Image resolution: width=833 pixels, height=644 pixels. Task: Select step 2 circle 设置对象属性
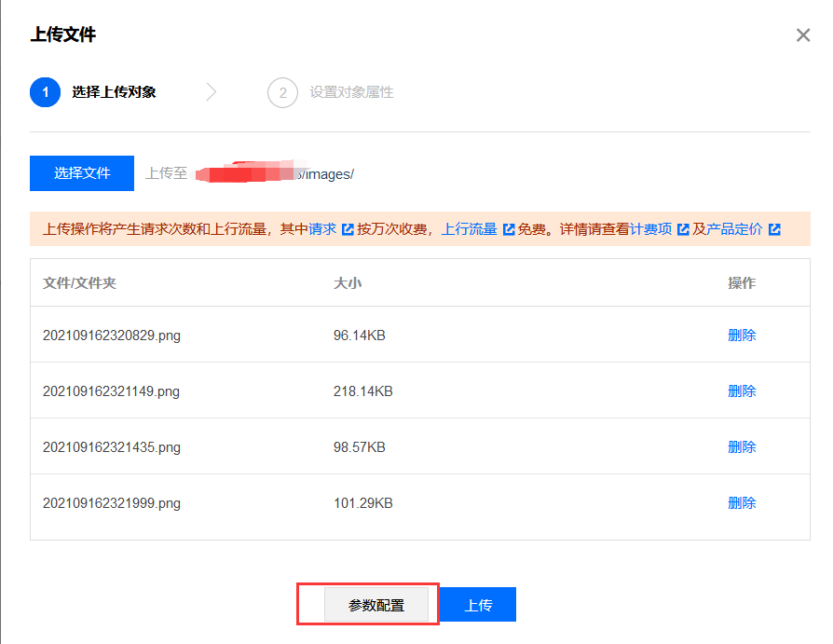point(282,92)
